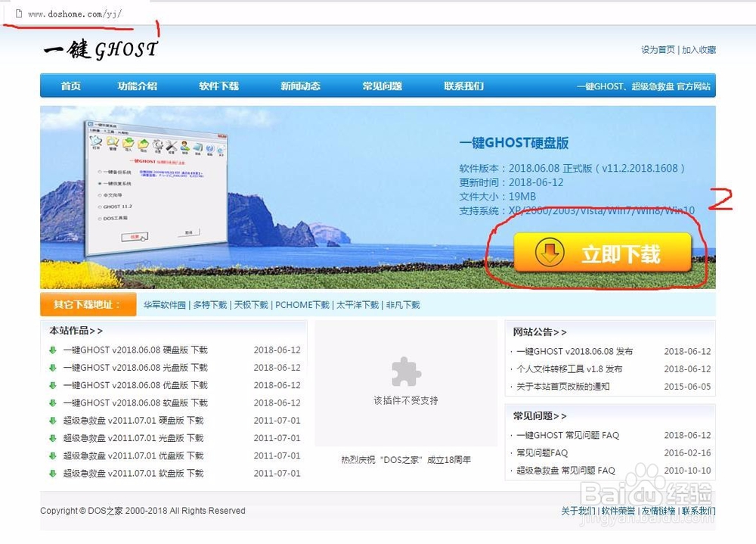Expand the 网站公告>> section heading
Screen dimensions: 756x544
(x=540, y=332)
